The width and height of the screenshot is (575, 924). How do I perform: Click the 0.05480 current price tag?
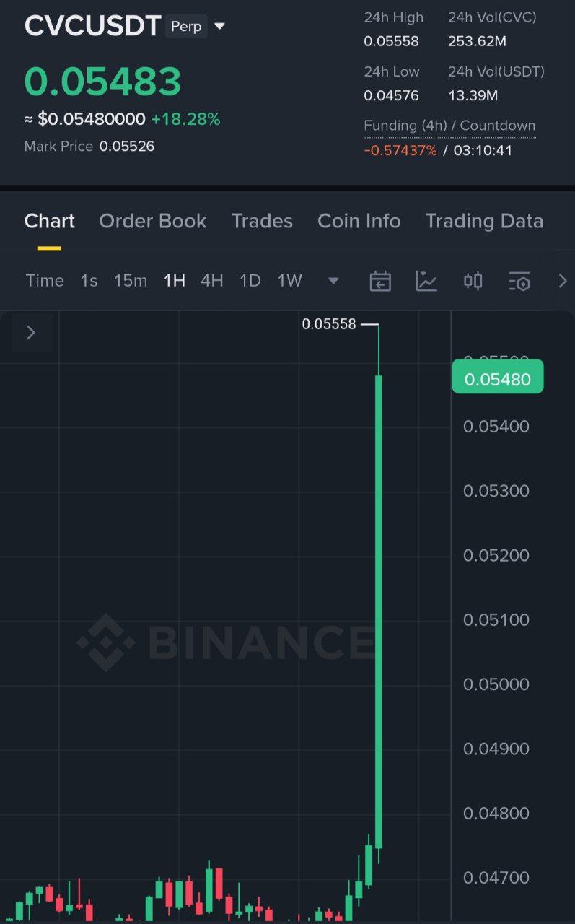[x=498, y=380]
